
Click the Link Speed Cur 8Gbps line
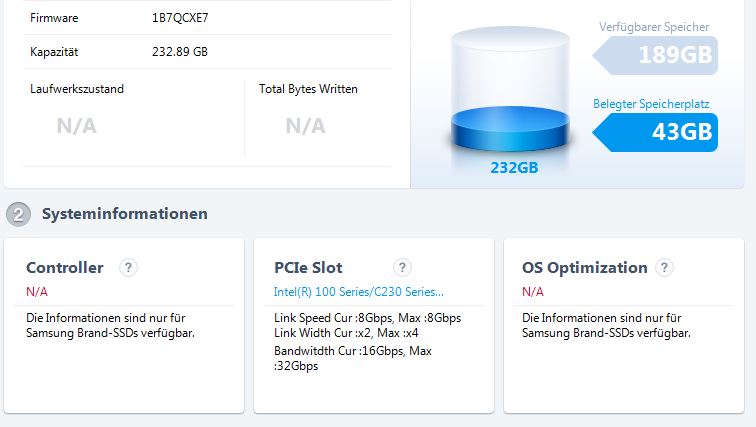[367, 318]
